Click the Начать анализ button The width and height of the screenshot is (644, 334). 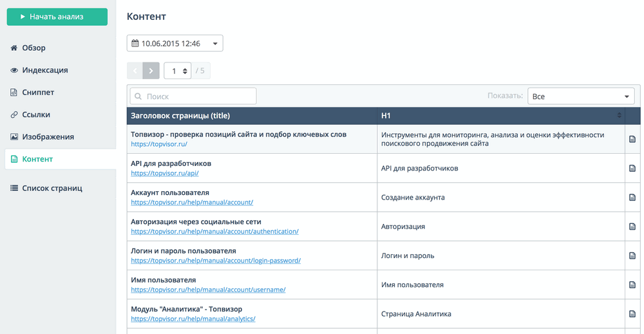tap(57, 17)
